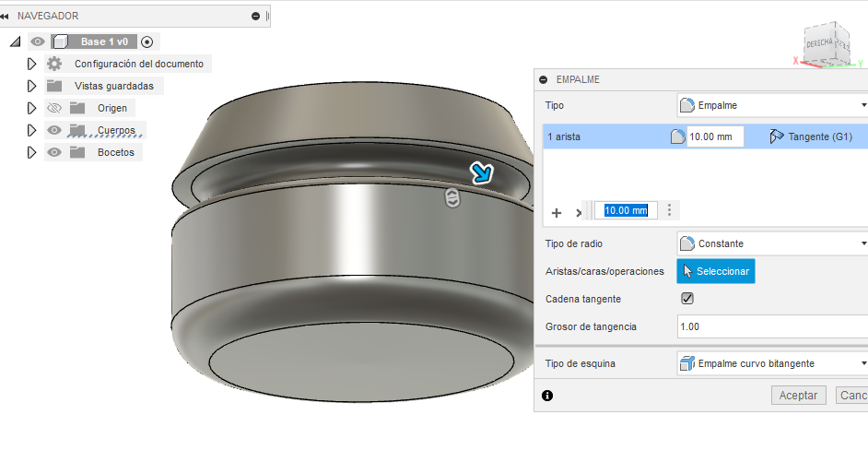Click the Aceptar button

(798, 396)
